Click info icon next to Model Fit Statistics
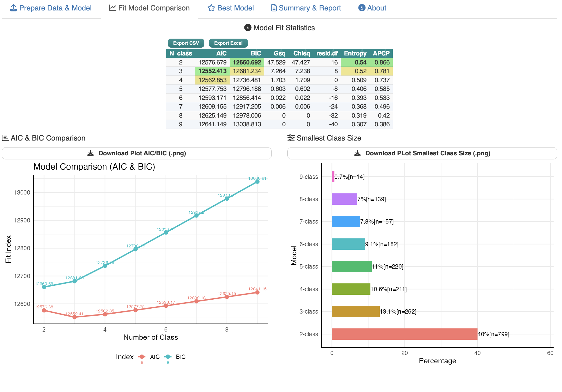 [248, 28]
